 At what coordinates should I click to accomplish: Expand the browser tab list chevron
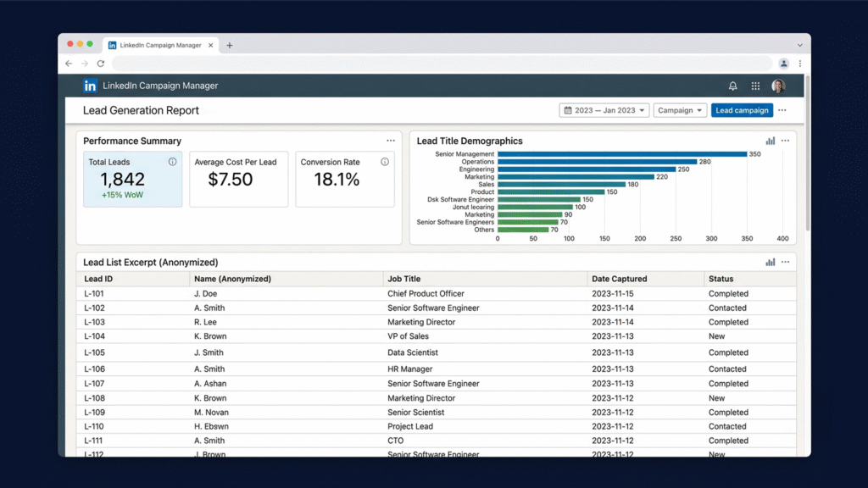click(800, 46)
